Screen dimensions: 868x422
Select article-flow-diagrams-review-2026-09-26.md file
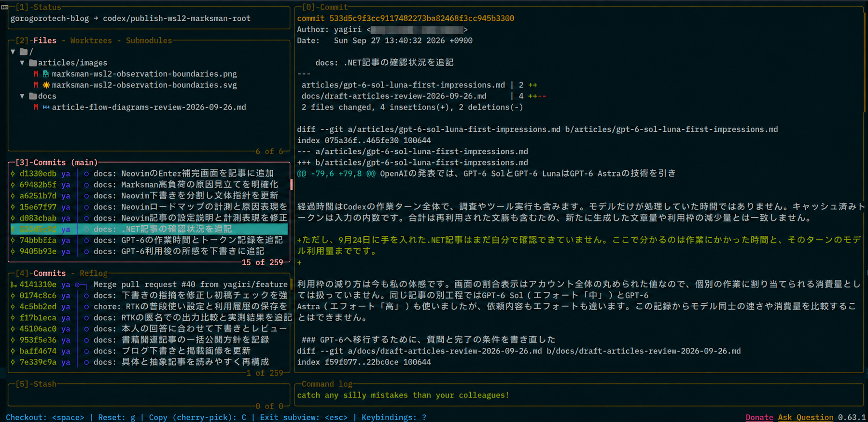click(x=149, y=107)
